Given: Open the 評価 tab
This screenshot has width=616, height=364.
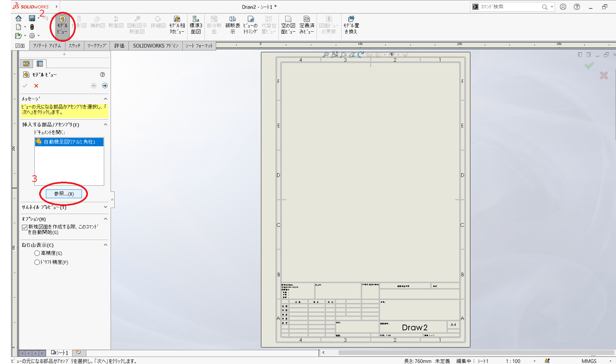Looking at the screenshot, I should [x=119, y=46].
